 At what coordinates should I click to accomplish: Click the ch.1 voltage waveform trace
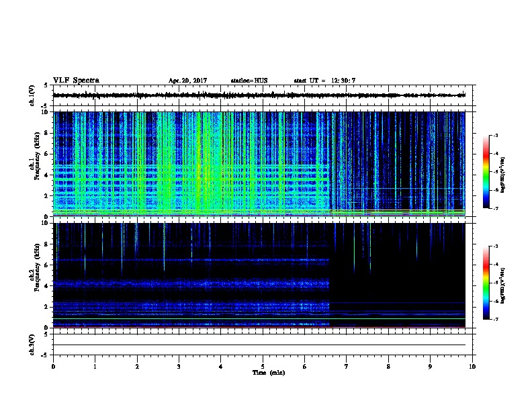[259, 95]
